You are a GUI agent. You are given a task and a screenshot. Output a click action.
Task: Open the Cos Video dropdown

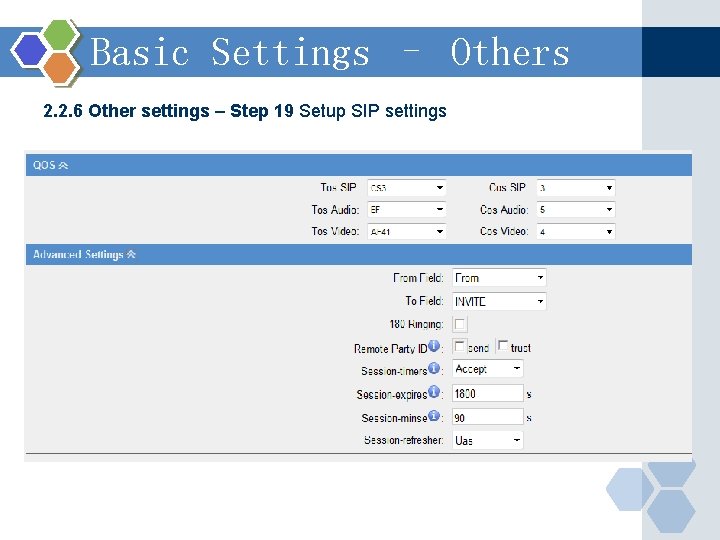click(x=576, y=231)
